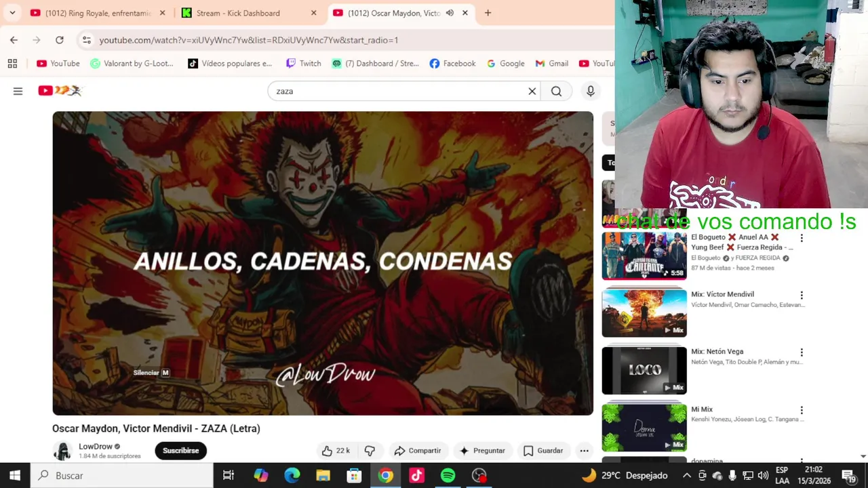Open the Twitch bookmark
Viewport: 868px width, 488px height.
pos(303,63)
